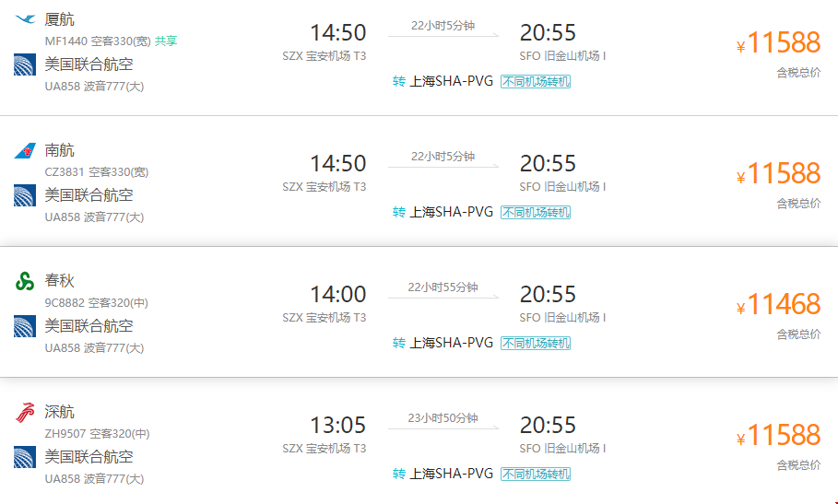Click the Spring Airlines (春秋) green logo
The height and width of the screenshot is (504, 838).
(x=25, y=281)
